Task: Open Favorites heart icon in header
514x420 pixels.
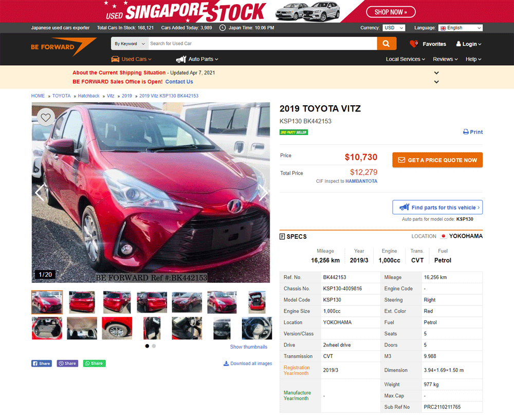Action: pos(414,44)
